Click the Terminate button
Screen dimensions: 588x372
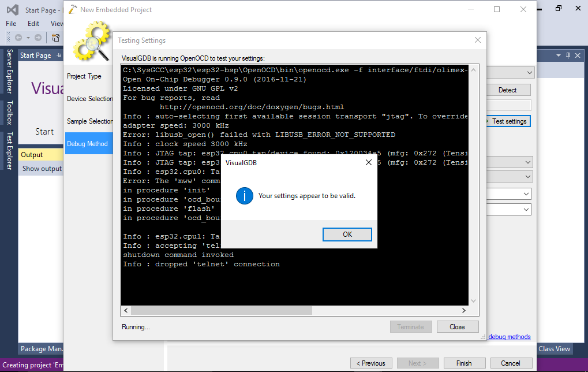click(x=411, y=326)
